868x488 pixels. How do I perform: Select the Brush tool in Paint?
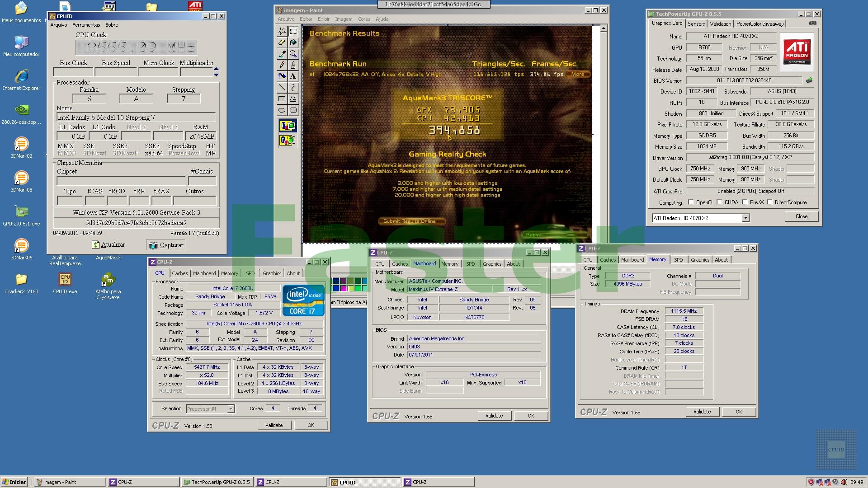click(x=293, y=65)
